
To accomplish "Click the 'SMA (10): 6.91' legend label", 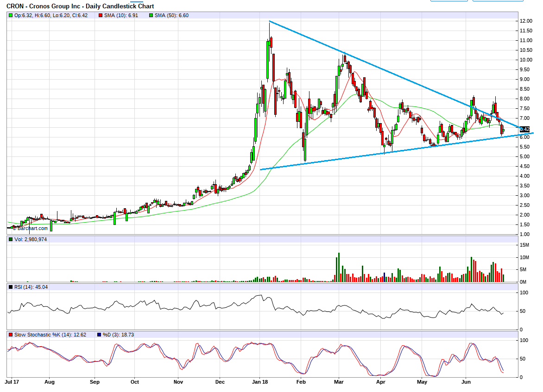I will click(121, 15).
